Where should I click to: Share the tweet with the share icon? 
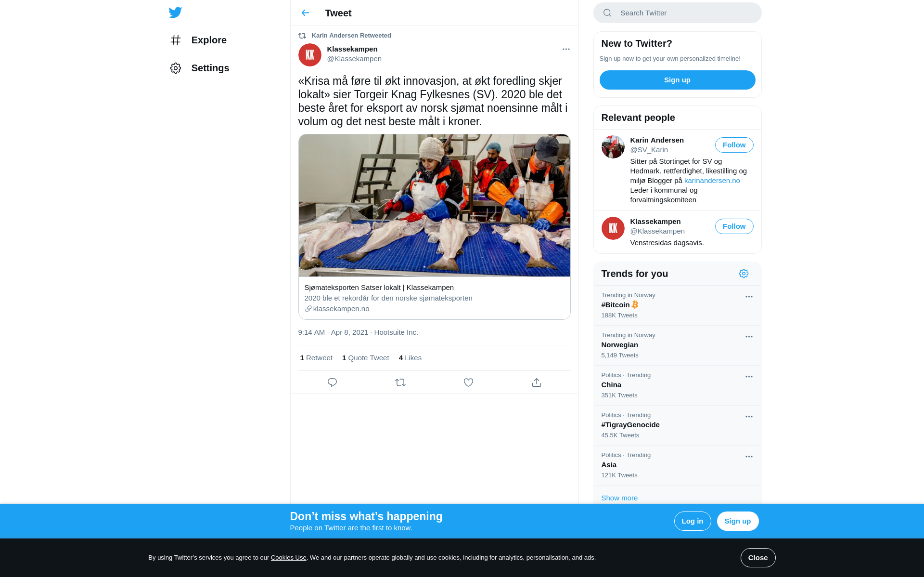tap(537, 382)
